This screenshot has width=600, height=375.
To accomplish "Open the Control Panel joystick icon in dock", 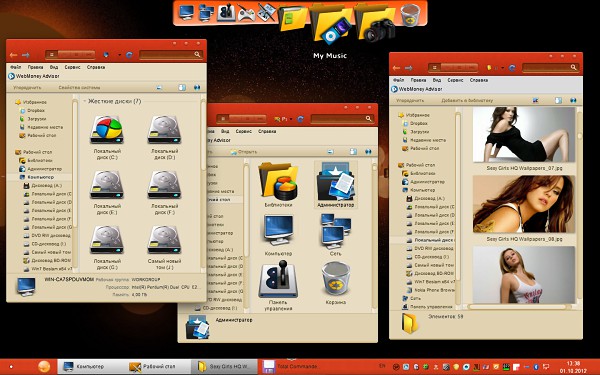I will tap(226, 12).
